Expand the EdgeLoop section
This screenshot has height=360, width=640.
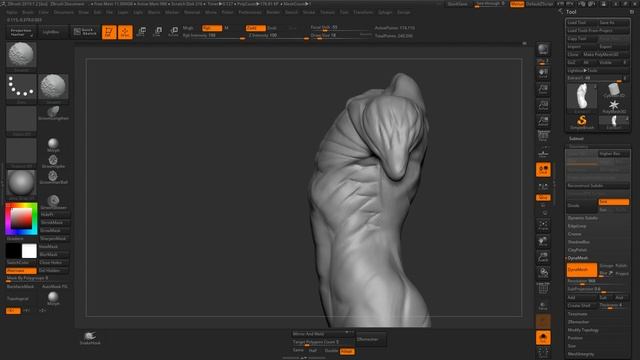577,226
